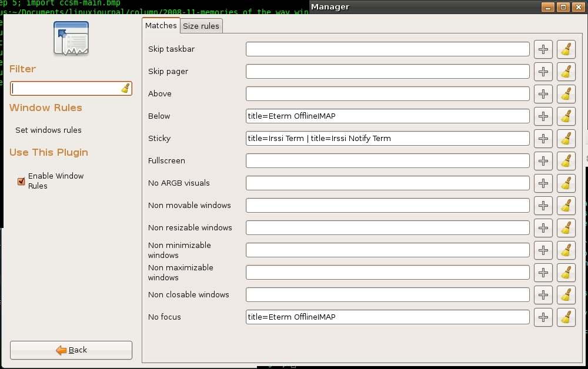The image size is (588, 369).
Task: Reset the Below rule using broom icon
Action: point(566,116)
